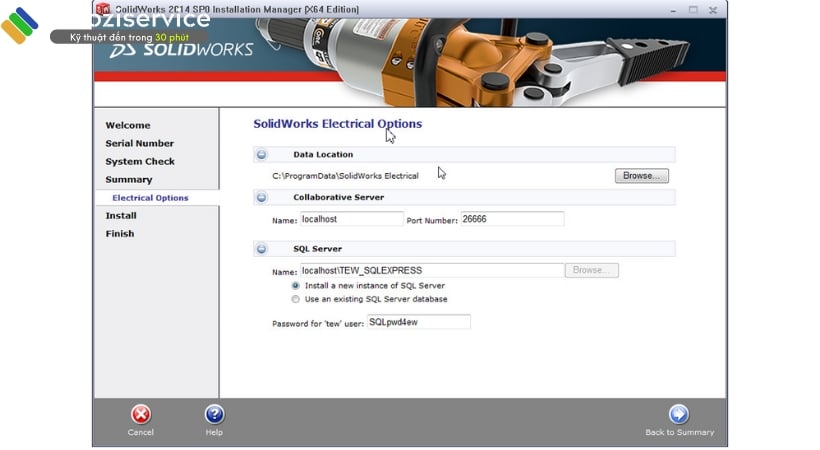Click the Port Number field
The height and width of the screenshot is (450, 820).
tap(511, 219)
